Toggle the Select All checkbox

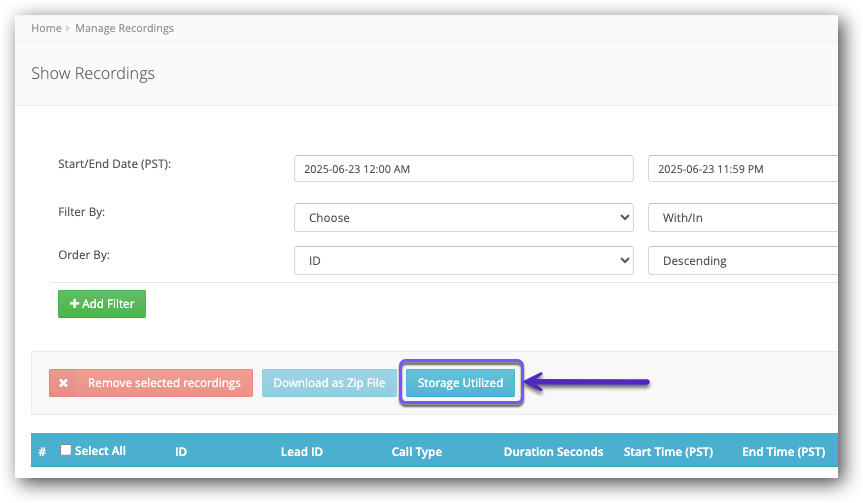(65, 450)
